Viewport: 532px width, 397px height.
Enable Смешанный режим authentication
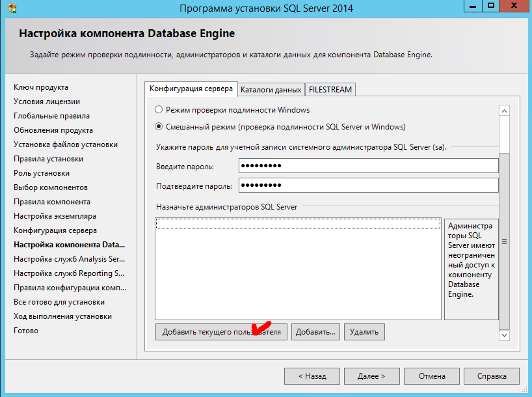coord(158,128)
